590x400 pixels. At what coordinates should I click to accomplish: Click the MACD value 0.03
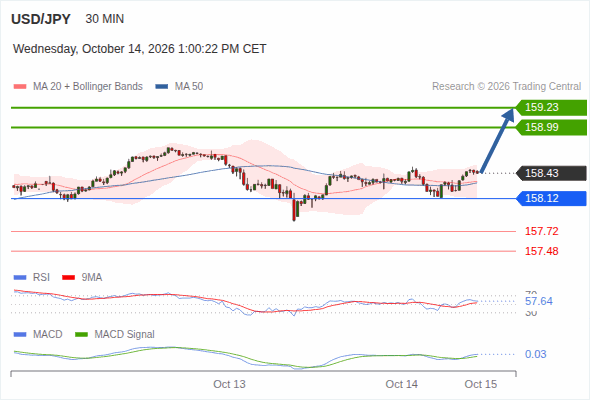pos(535,354)
